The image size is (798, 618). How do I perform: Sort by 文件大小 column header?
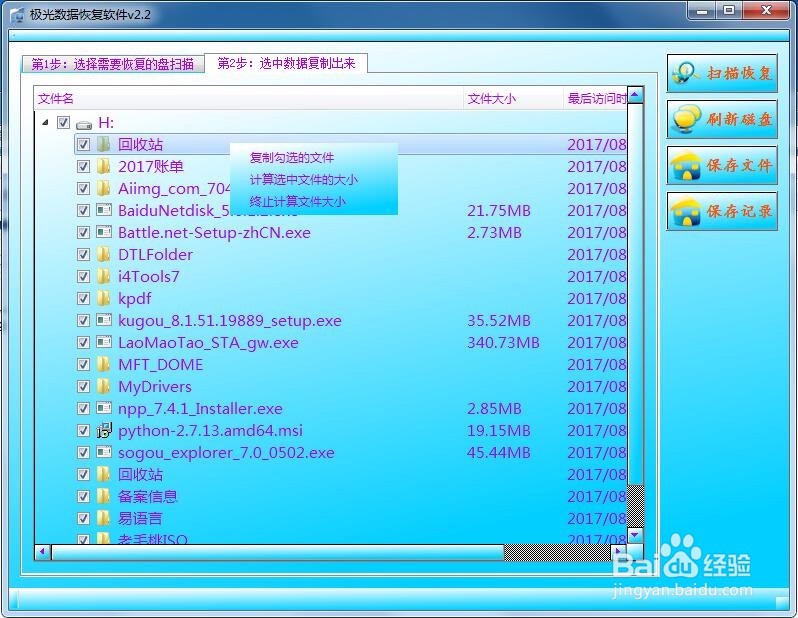tap(514, 99)
